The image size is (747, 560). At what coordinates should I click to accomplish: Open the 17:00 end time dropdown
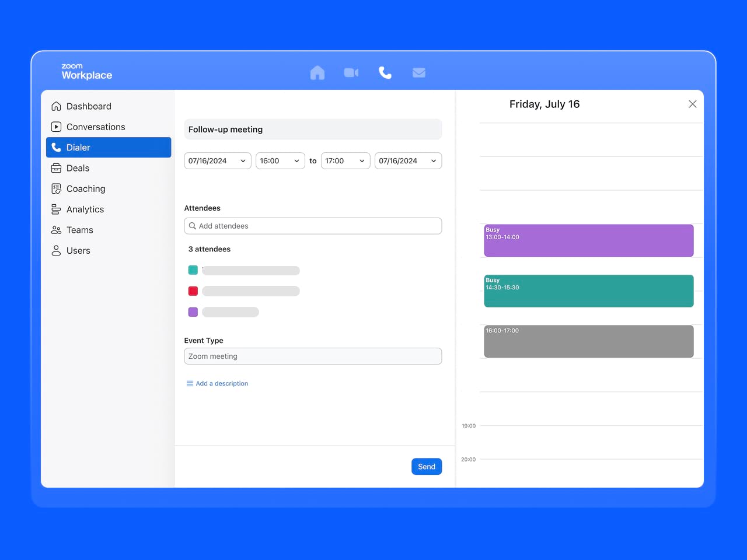345,160
